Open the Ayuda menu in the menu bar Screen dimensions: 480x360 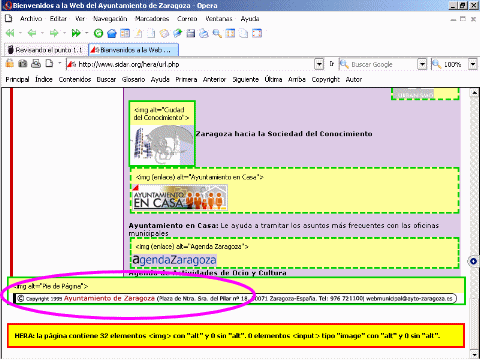(250, 19)
